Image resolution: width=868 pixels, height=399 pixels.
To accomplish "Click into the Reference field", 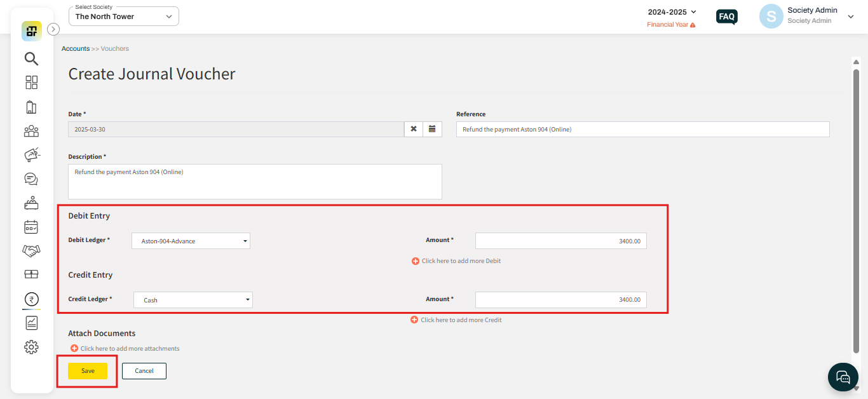I will [x=643, y=129].
